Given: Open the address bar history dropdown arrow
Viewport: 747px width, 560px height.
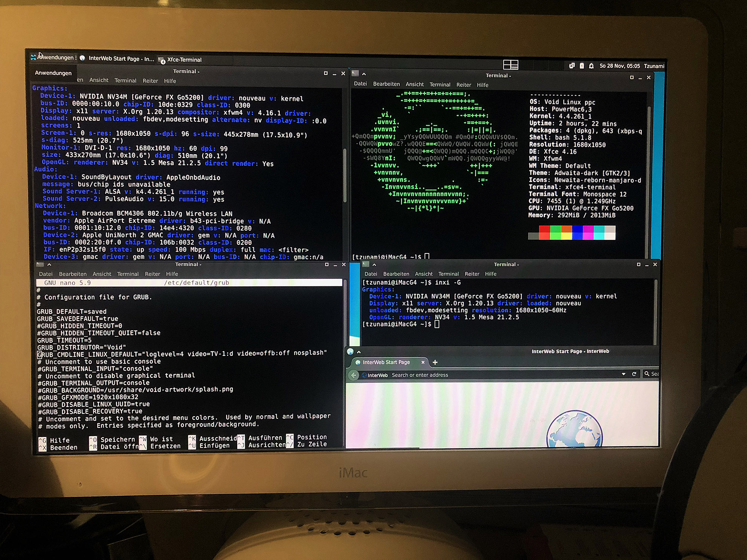Looking at the screenshot, I should pyautogui.click(x=623, y=374).
